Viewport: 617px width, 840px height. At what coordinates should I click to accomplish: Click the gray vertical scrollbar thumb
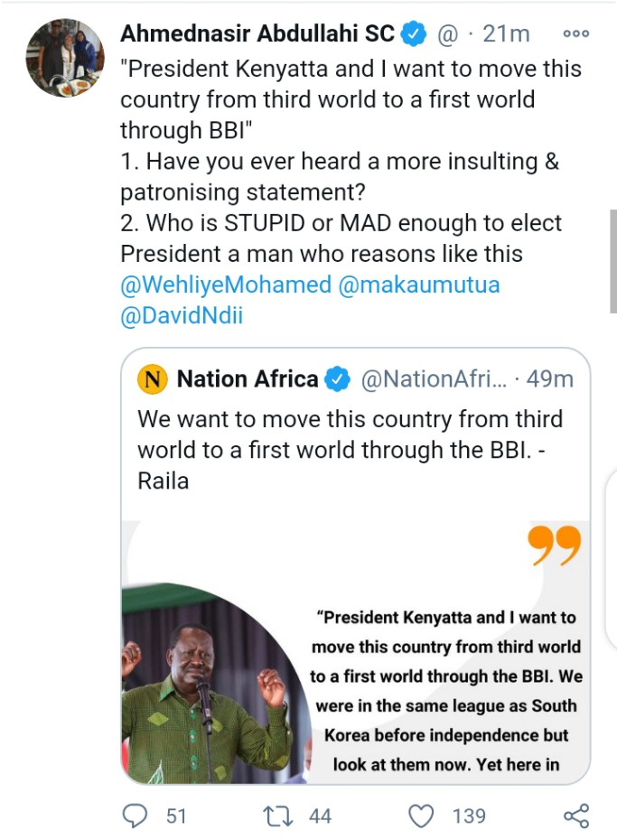coord(613,261)
